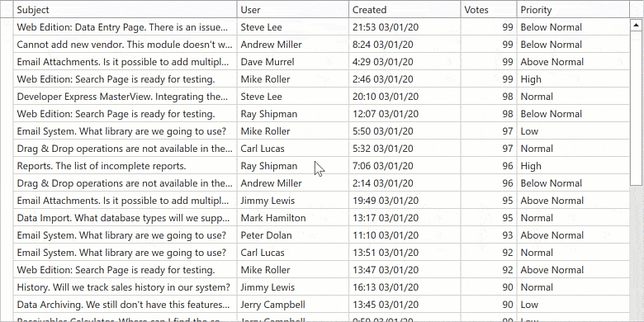Click created cell '13:51 03/01/20'
Image resolution: width=644 pixels, height=322 pixels.
click(405, 253)
